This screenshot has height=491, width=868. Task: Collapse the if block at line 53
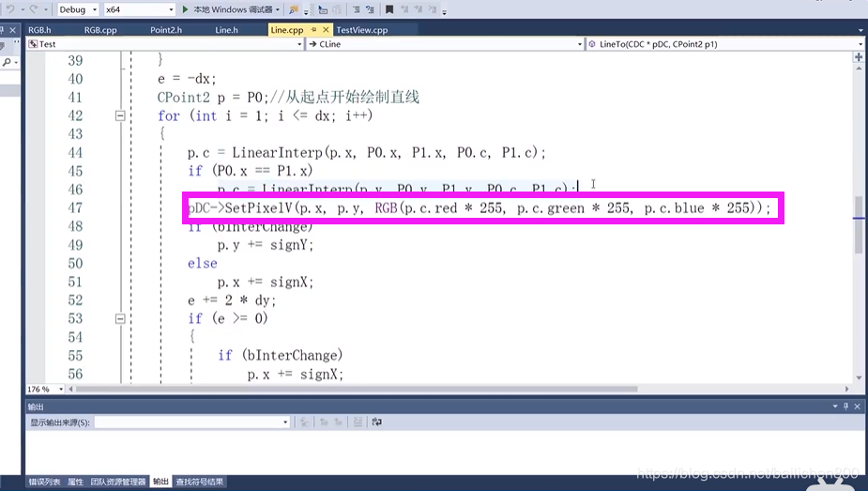(x=120, y=319)
